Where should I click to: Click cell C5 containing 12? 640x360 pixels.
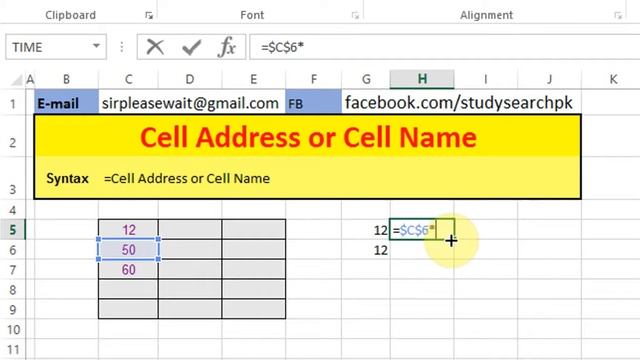pos(128,230)
